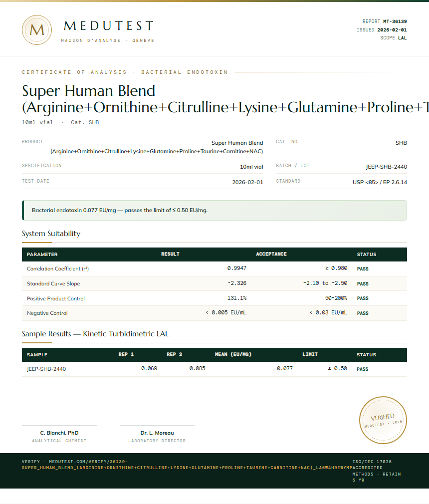
Task: Click mean value 0.077 in table
Action: tap(285, 368)
